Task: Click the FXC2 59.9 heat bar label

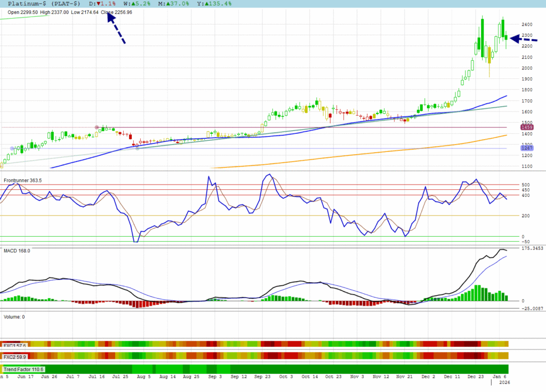Action: coord(15,357)
